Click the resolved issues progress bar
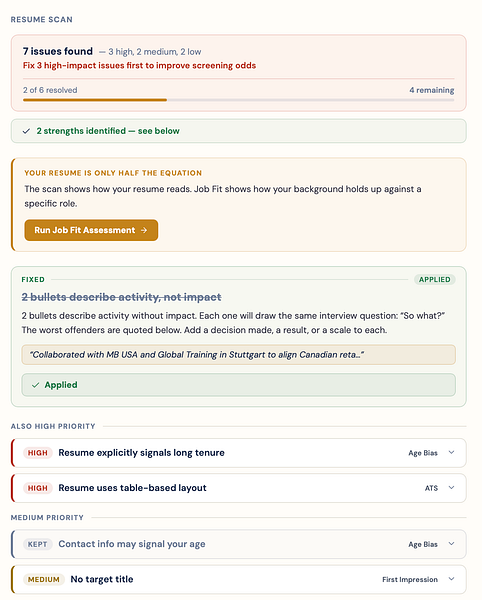This screenshot has height=600, width=482. (238, 100)
